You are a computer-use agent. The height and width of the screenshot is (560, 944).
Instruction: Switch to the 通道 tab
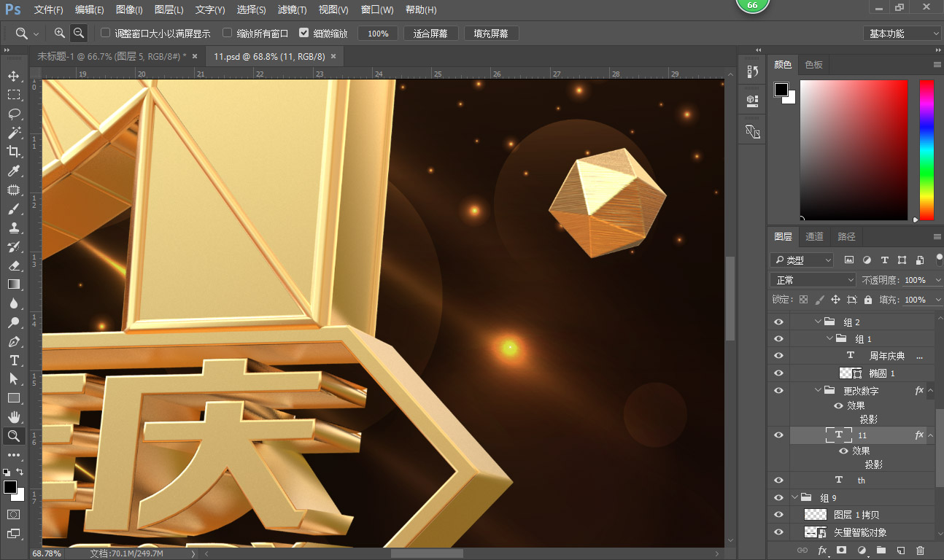pyautogui.click(x=814, y=236)
